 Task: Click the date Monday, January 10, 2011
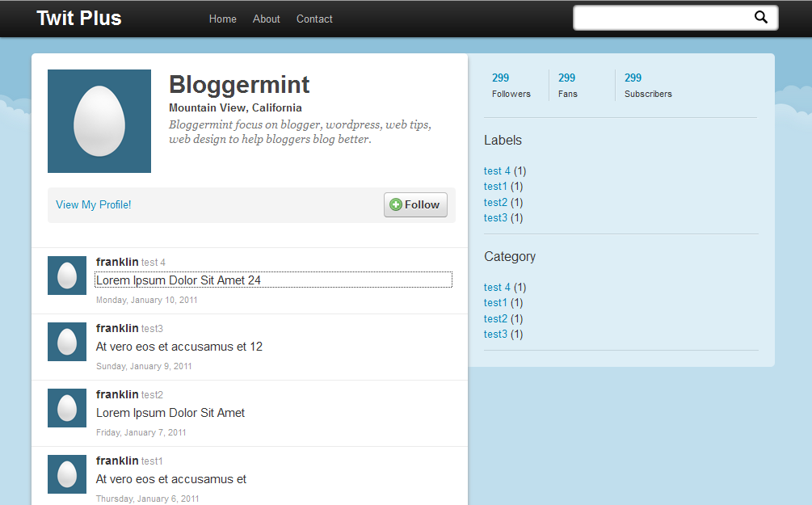tap(146, 300)
